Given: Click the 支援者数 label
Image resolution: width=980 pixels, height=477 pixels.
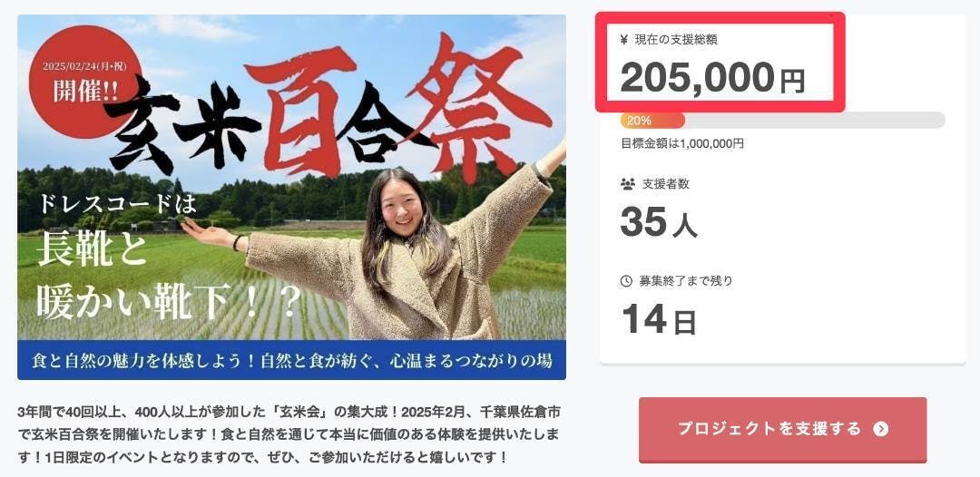Looking at the screenshot, I should [666, 184].
